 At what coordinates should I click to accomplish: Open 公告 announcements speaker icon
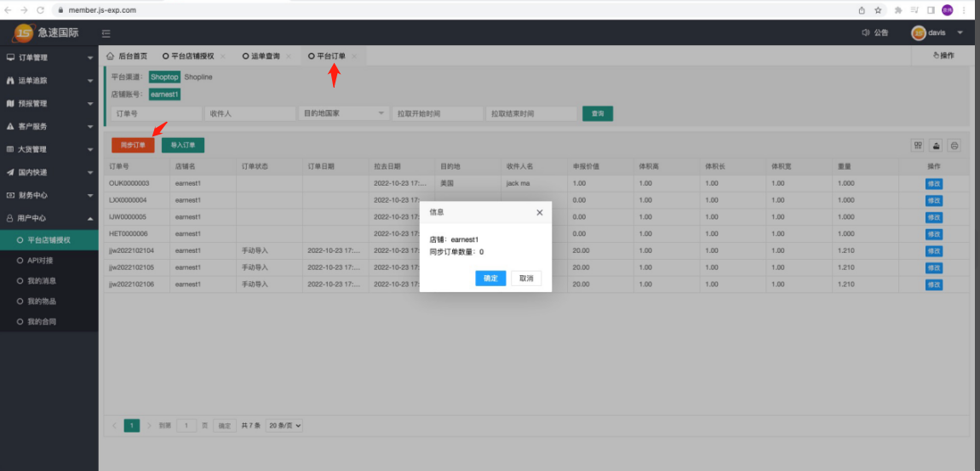[x=866, y=33]
